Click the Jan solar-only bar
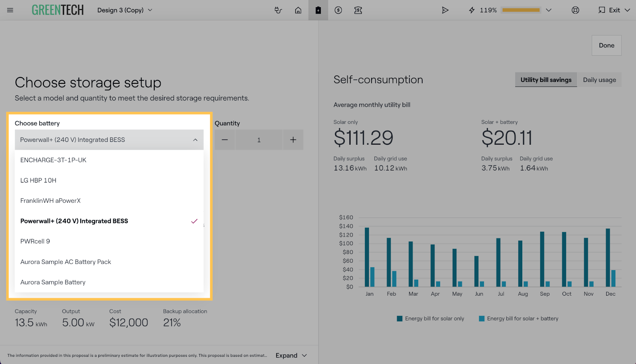 [367, 257]
